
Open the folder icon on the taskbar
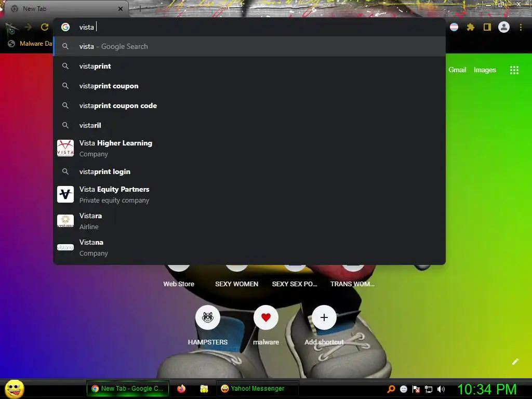(x=204, y=389)
